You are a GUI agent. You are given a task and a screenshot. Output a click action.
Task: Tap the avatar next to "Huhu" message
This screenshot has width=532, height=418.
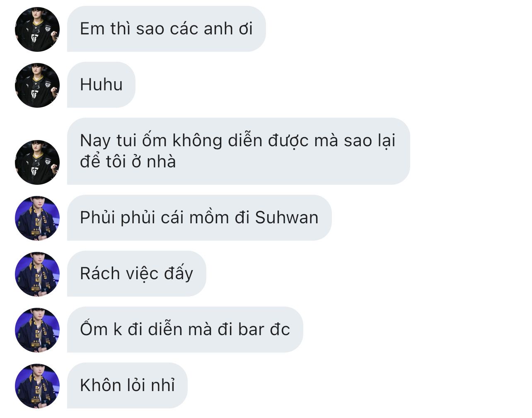pyautogui.click(x=37, y=85)
